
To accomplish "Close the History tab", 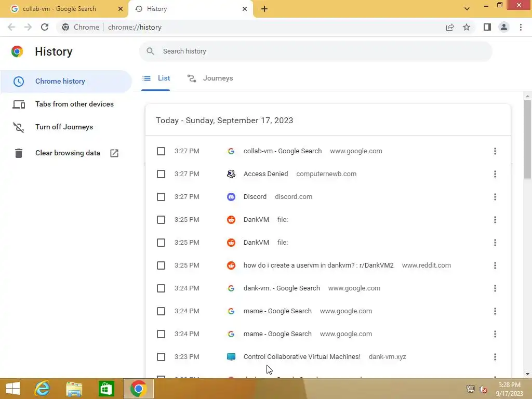I will click(x=245, y=9).
